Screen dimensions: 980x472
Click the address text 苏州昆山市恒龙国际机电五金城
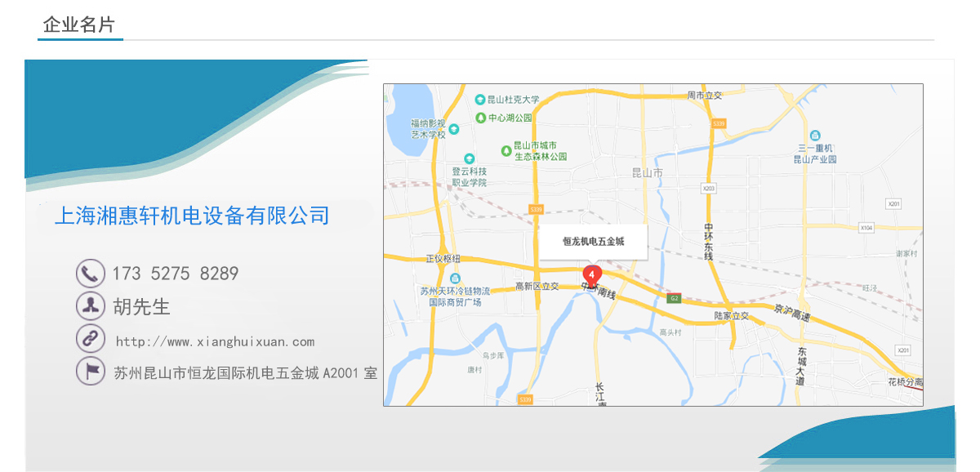(x=245, y=373)
